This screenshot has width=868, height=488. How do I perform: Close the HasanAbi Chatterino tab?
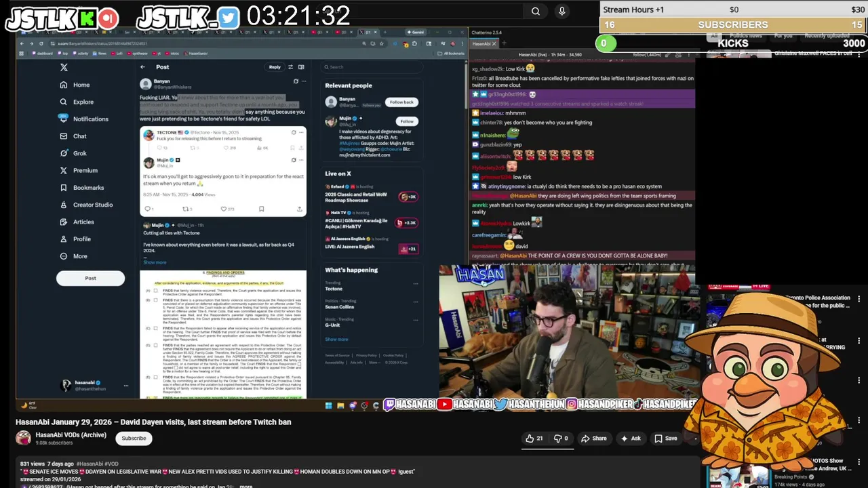click(x=494, y=43)
